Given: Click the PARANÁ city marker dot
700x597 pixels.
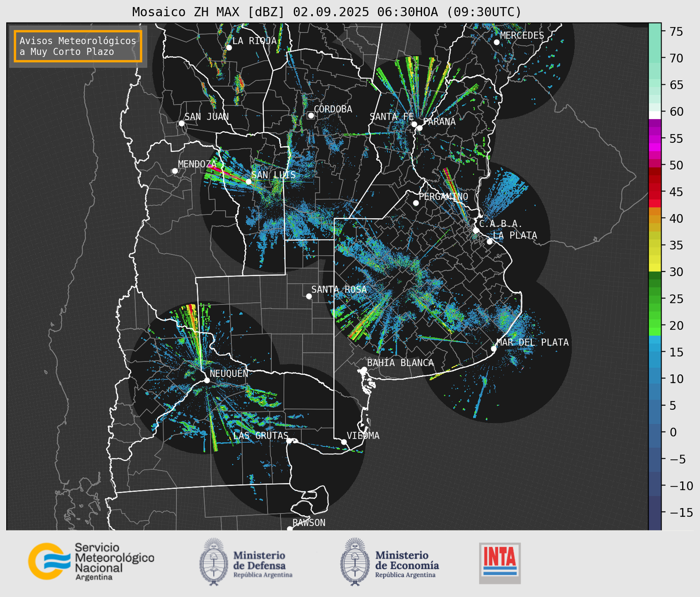Looking at the screenshot, I should pos(420,128).
